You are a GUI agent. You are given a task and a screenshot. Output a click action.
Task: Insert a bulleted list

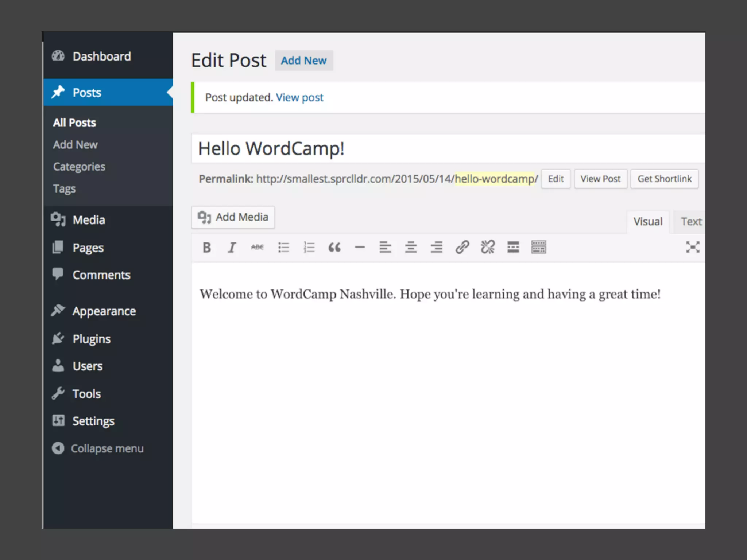(283, 248)
